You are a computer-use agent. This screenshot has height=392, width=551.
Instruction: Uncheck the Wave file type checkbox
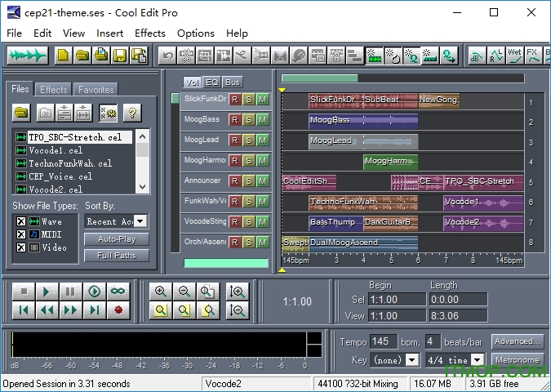point(21,221)
